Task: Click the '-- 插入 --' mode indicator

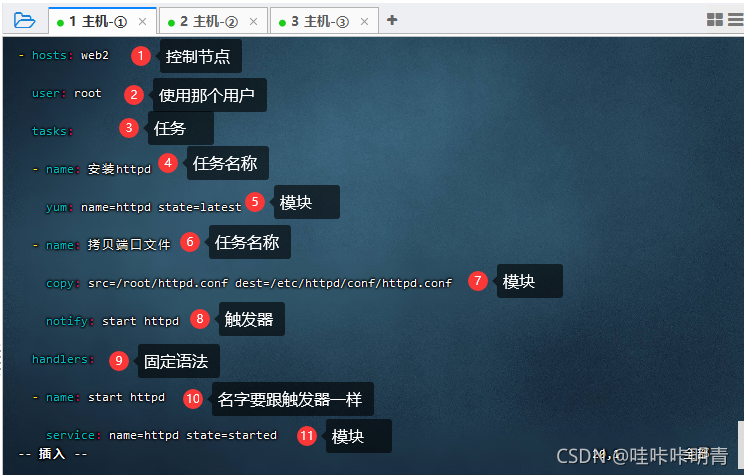Action: coord(53,454)
